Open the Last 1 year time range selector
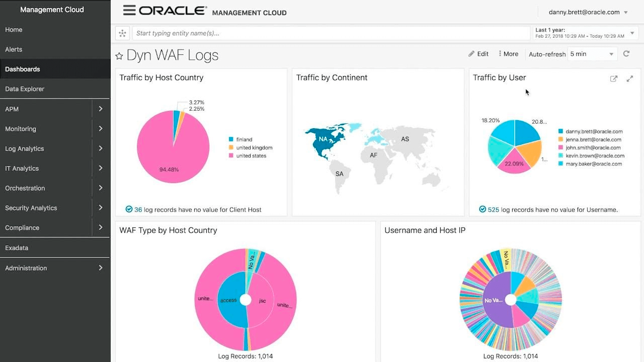This screenshot has width=644, height=362. pos(585,33)
